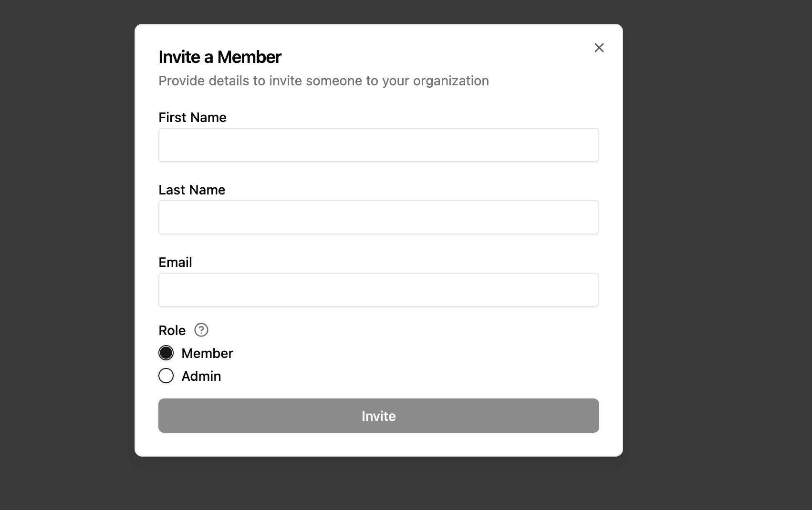Focus the First Name text field
Viewport: 812px width, 510px height.
point(378,145)
